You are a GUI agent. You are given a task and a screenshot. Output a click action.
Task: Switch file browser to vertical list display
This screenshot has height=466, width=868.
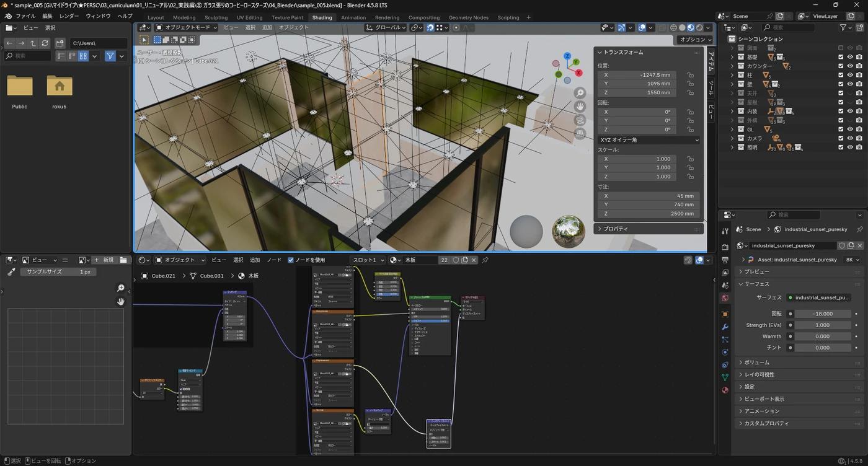[61, 56]
